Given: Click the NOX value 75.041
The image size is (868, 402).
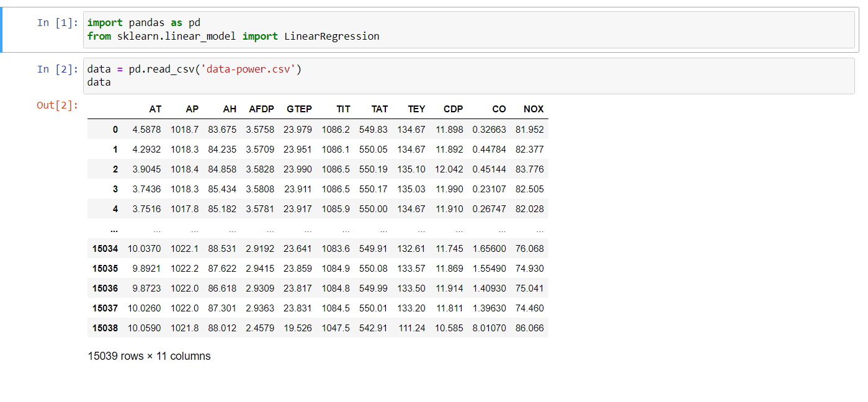Looking at the screenshot, I should tap(530, 288).
